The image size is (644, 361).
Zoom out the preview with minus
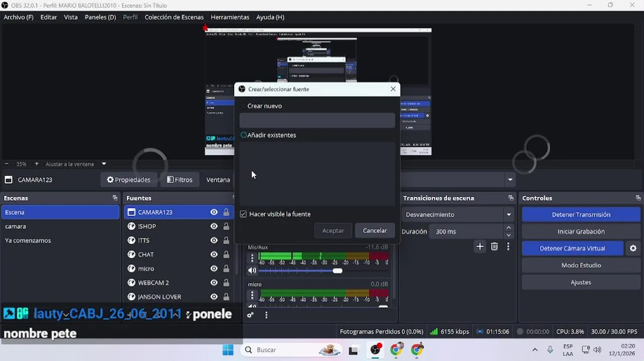click(7, 163)
